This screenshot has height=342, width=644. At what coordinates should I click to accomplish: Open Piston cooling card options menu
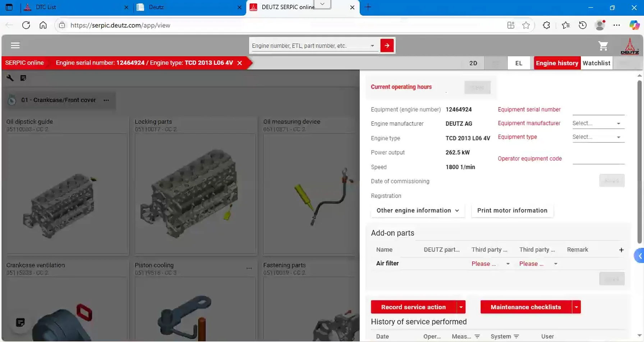coord(249,268)
